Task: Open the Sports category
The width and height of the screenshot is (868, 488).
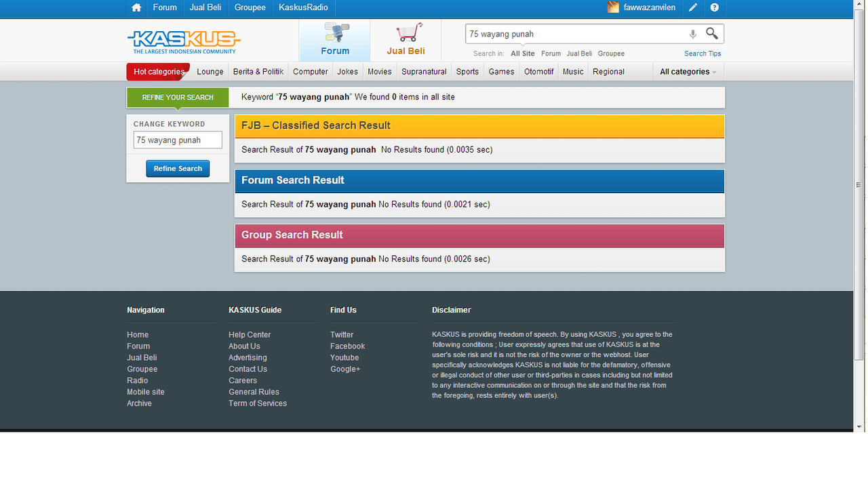Action: (x=467, y=72)
